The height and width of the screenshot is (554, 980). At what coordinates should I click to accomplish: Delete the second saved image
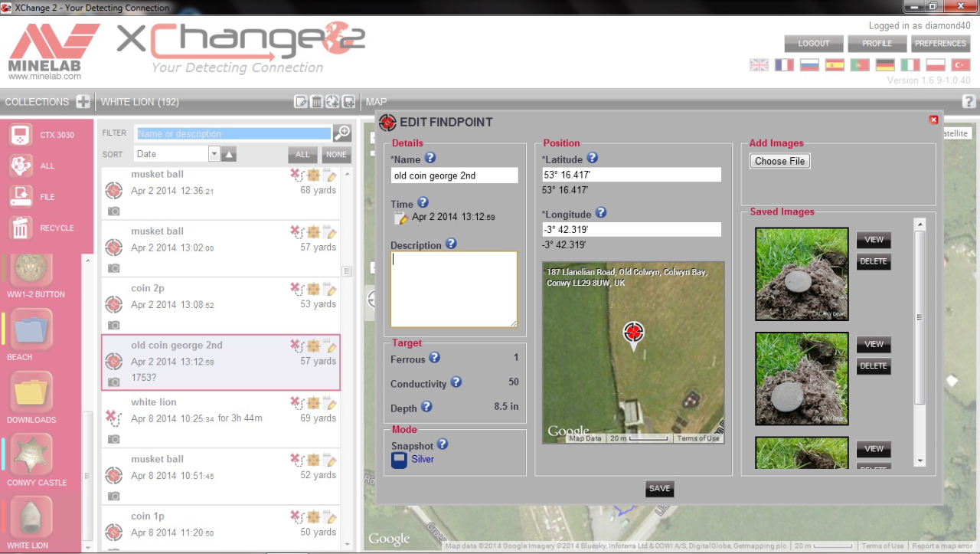click(x=874, y=366)
